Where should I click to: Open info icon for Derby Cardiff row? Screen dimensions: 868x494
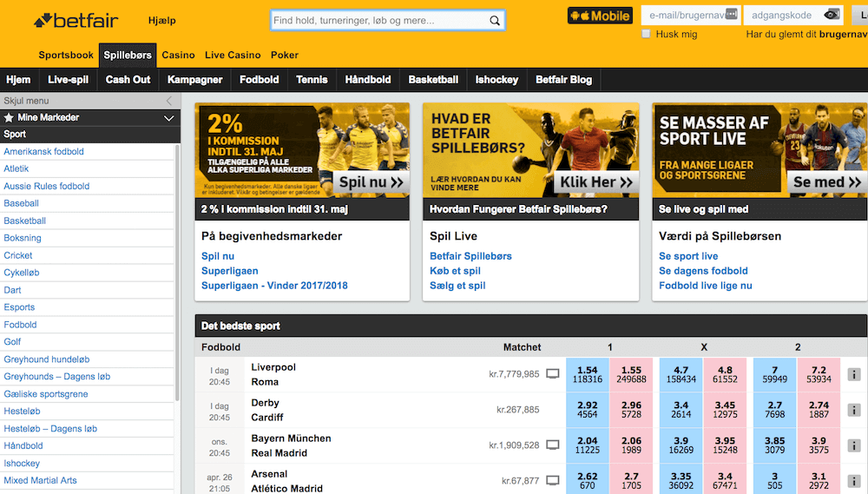pos(854,410)
